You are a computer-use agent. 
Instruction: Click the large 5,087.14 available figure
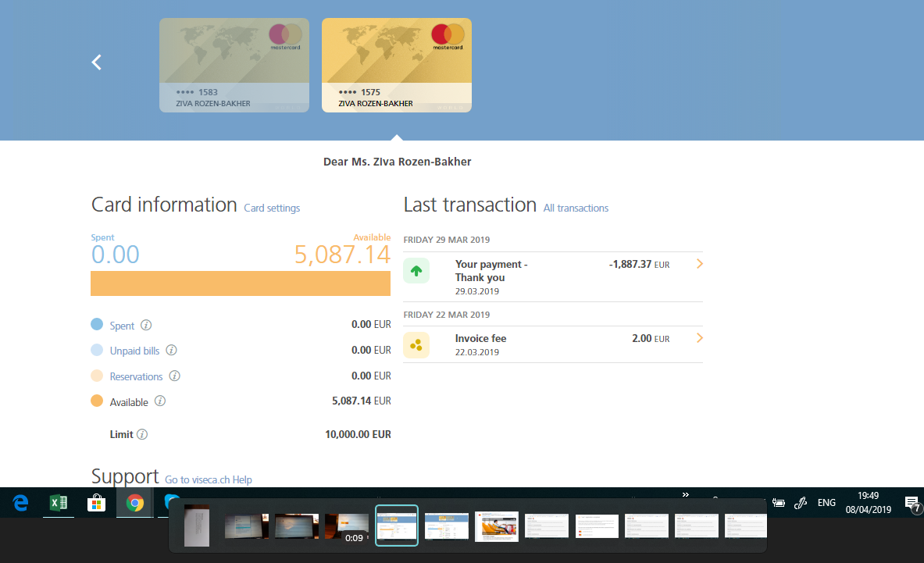(342, 255)
